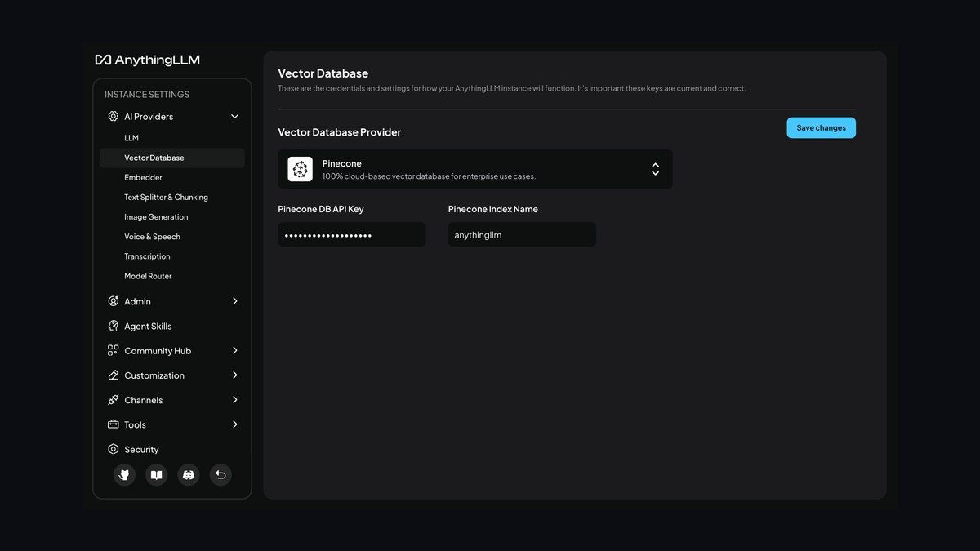Expand the Tools chevron
This screenshot has width=980, height=551.
234,424
